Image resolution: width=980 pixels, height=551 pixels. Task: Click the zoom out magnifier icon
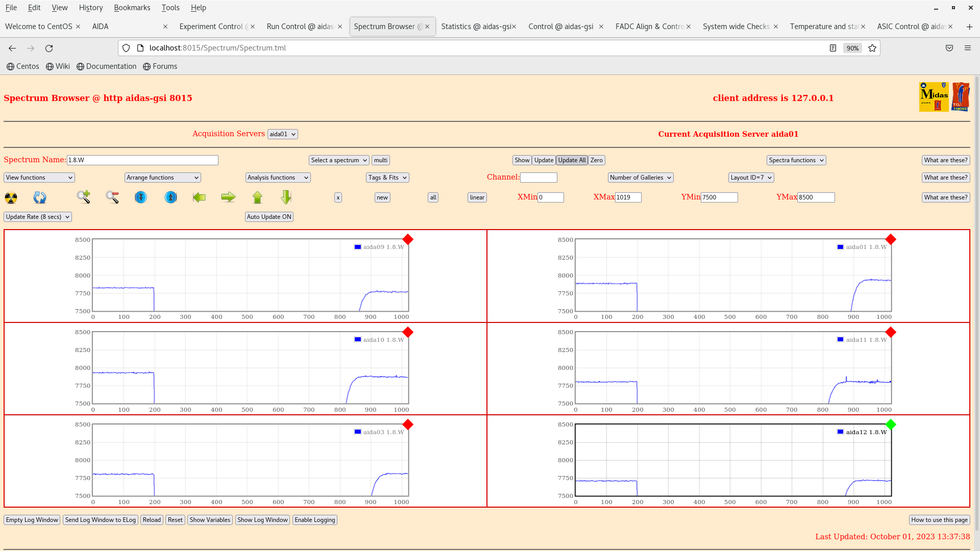click(112, 197)
